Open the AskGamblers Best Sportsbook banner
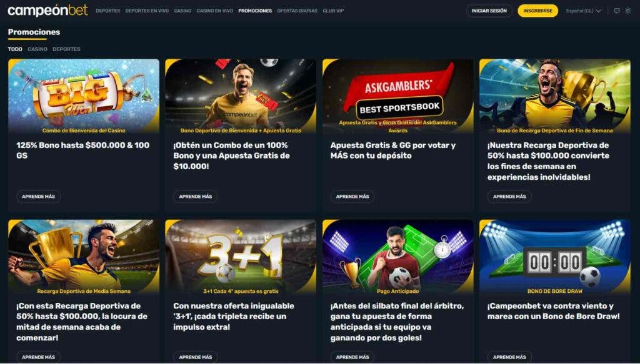The image size is (640, 364). [x=398, y=96]
